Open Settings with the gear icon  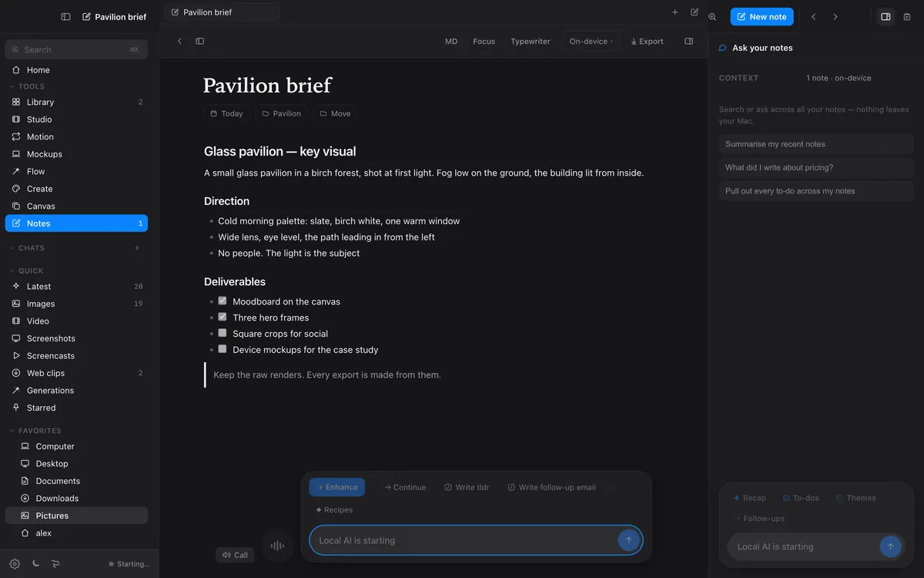(15, 563)
